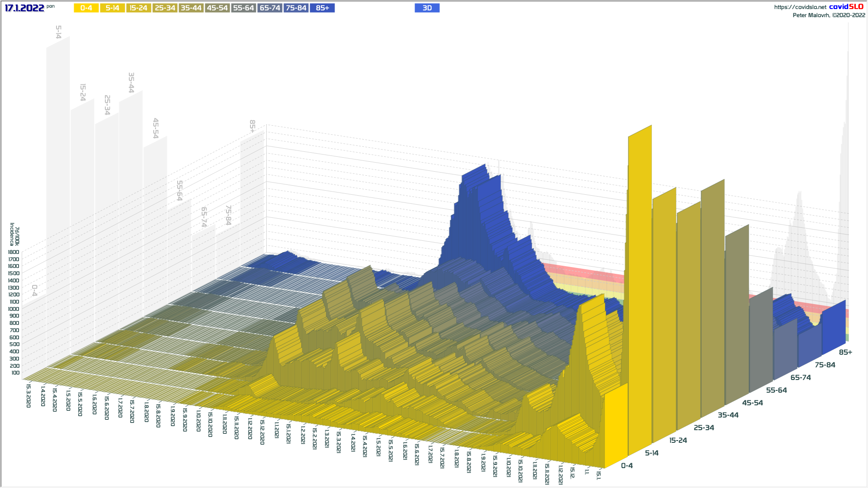The width and height of the screenshot is (868, 488).
Task: Toggle the 55-64 legend button
Action: pos(243,8)
